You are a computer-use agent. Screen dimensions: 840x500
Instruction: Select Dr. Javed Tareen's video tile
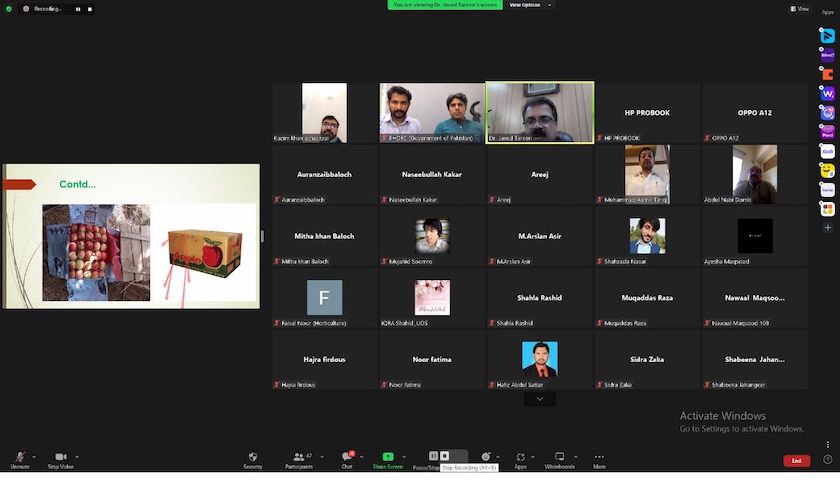point(540,112)
